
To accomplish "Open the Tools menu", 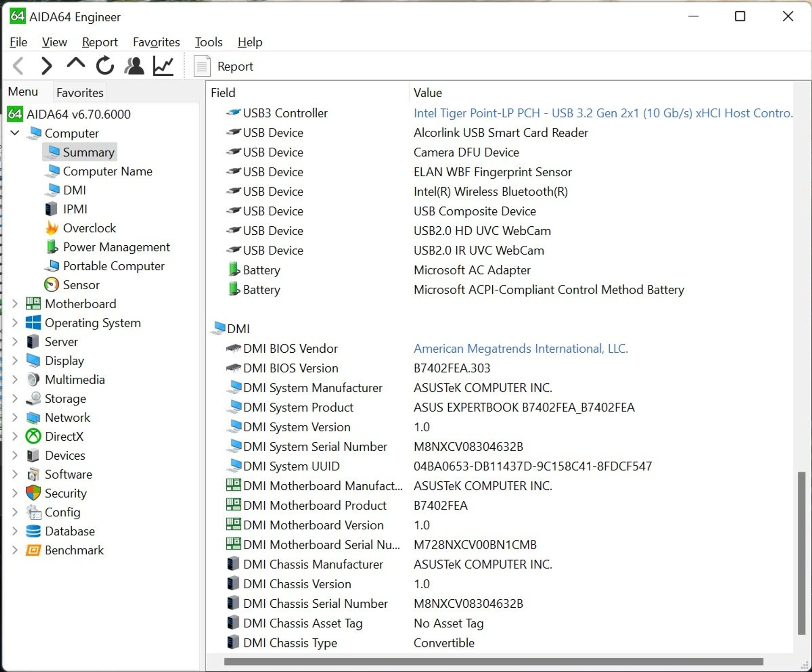I will coord(208,42).
